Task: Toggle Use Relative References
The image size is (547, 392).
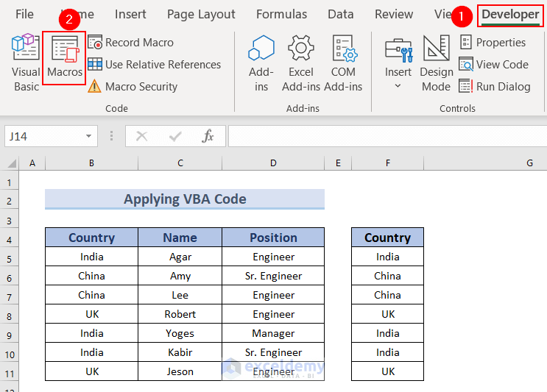Action: coord(154,65)
